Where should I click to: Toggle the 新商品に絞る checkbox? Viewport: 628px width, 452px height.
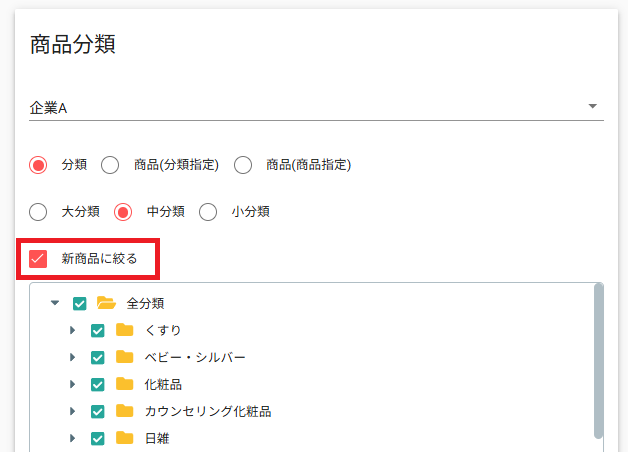tap(39, 259)
